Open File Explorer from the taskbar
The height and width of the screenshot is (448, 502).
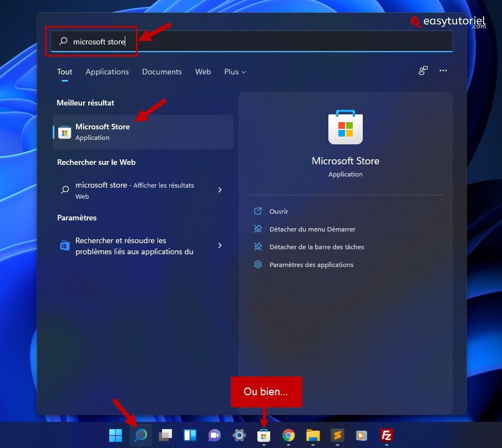tap(313, 435)
